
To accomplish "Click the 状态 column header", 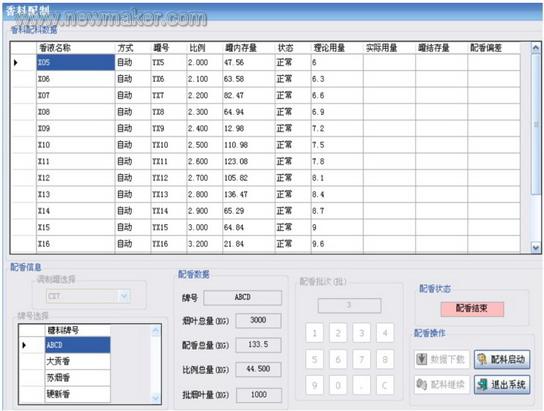I will point(293,48).
